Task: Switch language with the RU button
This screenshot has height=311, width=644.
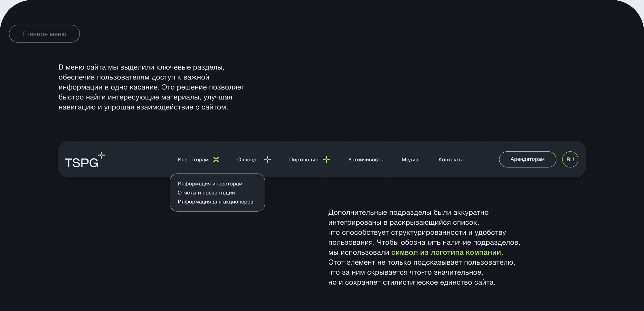Action: click(x=570, y=159)
